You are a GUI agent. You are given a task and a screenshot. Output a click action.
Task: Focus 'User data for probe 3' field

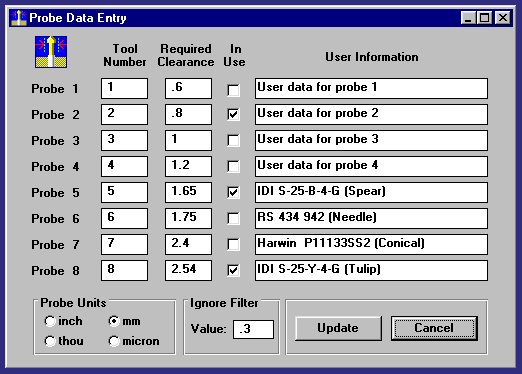(x=371, y=140)
